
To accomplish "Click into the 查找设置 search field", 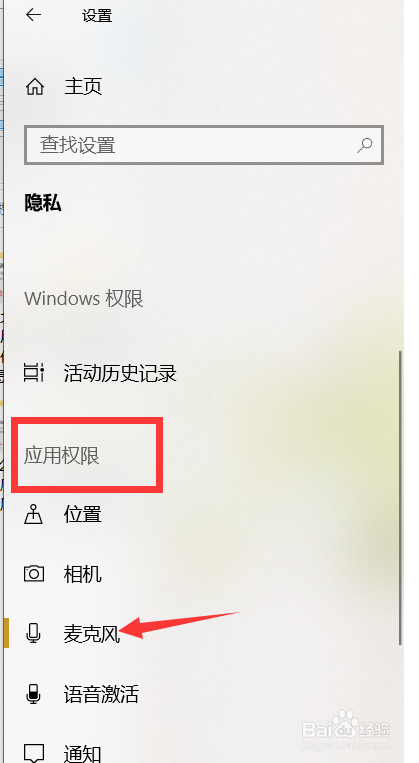I will click(204, 145).
